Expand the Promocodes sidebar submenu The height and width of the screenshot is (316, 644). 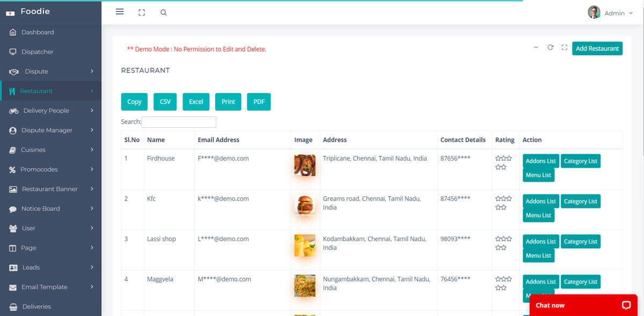click(92, 169)
